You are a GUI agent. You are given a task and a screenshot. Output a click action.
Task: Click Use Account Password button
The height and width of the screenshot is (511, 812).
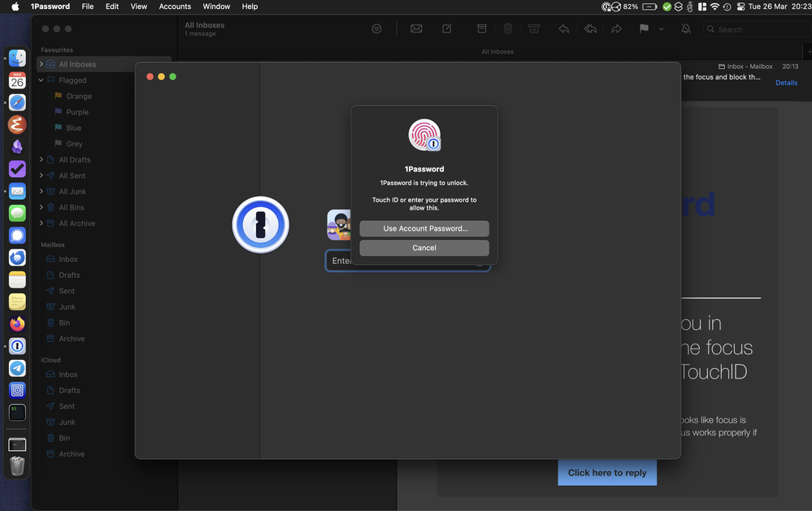tap(424, 229)
